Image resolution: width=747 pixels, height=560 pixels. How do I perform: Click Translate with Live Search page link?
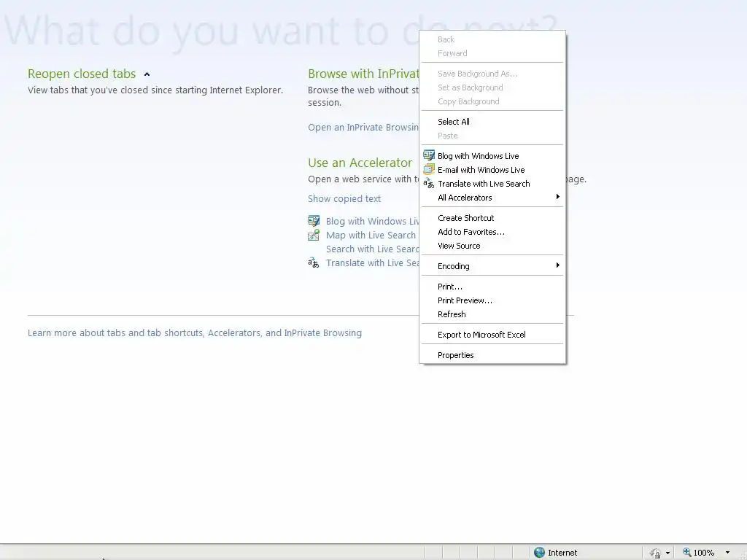[x=373, y=262]
